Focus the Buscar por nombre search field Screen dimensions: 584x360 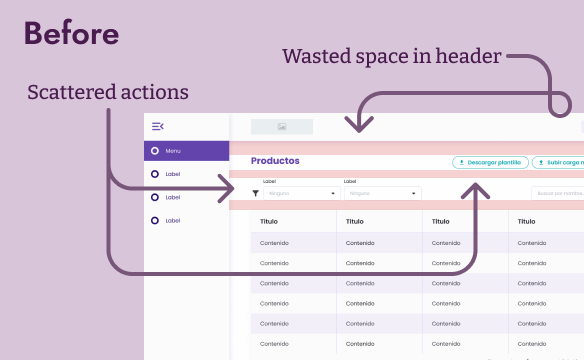[558, 193]
